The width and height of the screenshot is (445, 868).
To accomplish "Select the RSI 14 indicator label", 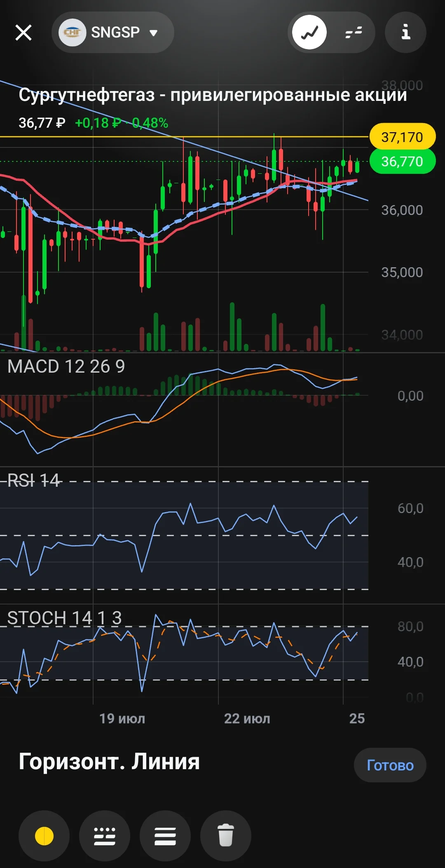I will click(34, 481).
